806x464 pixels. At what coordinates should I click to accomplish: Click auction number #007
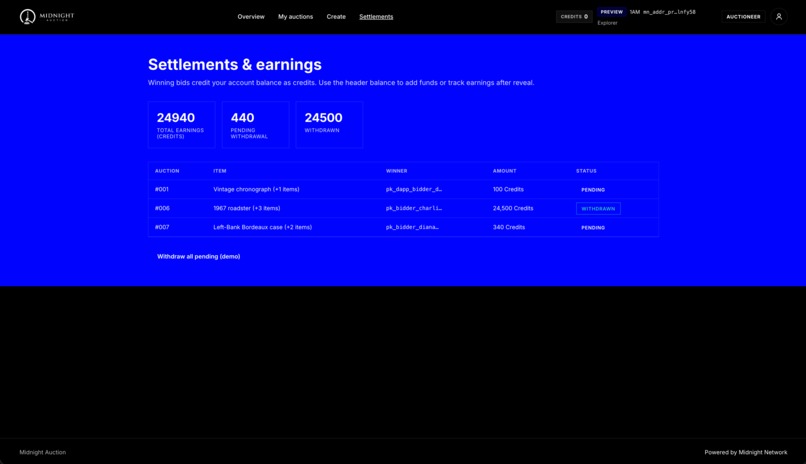click(x=162, y=227)
